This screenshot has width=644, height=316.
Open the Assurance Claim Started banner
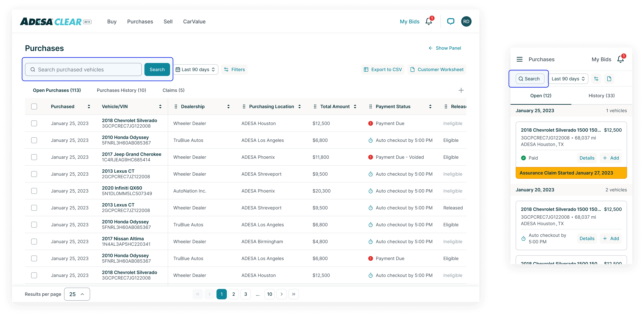pyautogui.click(x=571, y=173)
